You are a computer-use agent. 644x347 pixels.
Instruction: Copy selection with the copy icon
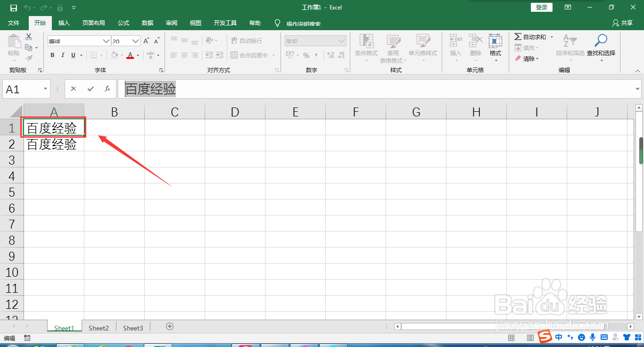click(x=29, y=48)
